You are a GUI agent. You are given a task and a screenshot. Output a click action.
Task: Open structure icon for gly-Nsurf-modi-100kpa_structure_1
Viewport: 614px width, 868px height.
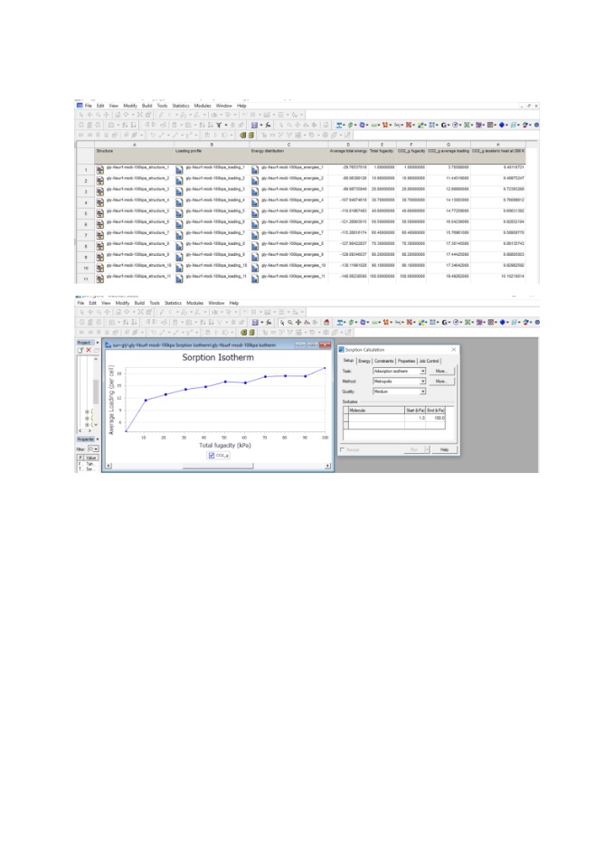[99, 170]
